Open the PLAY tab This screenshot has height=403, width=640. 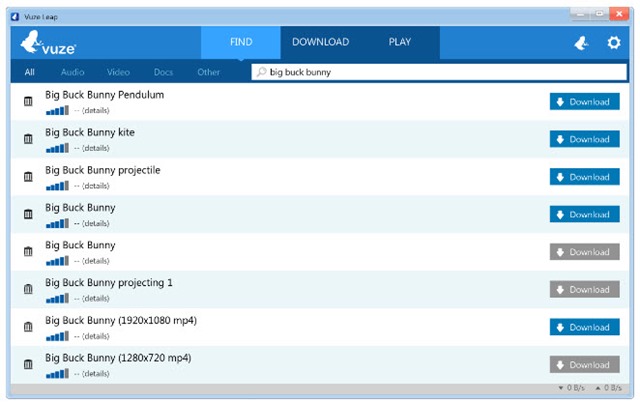400,42
